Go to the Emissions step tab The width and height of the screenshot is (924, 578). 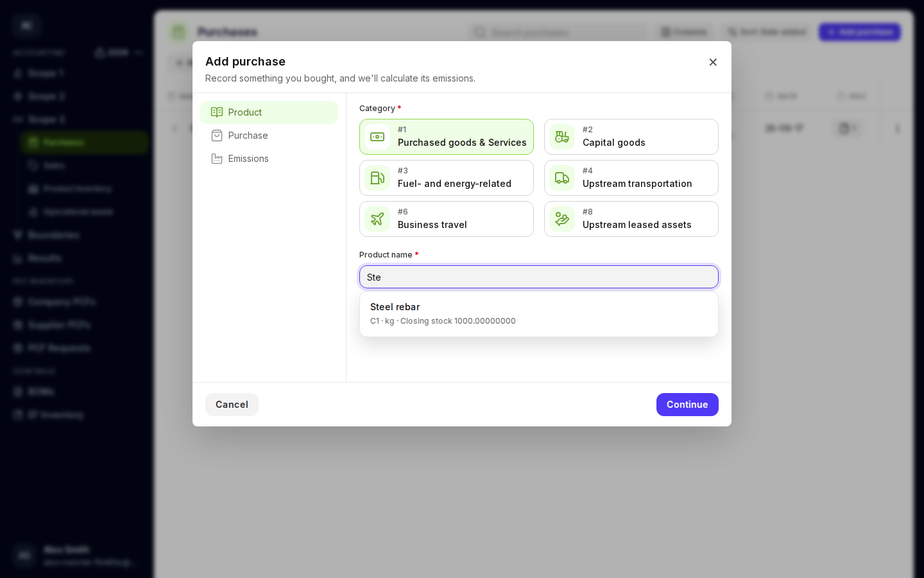tap(269, 159)
